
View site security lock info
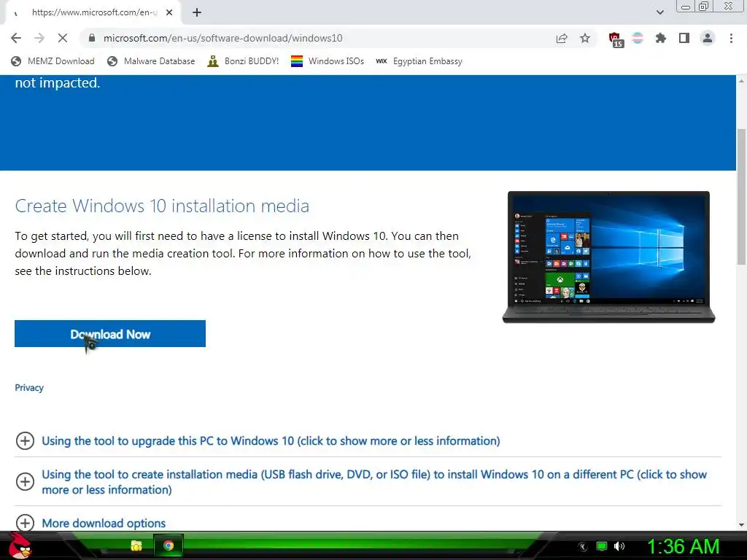click(x=92, y=38)
